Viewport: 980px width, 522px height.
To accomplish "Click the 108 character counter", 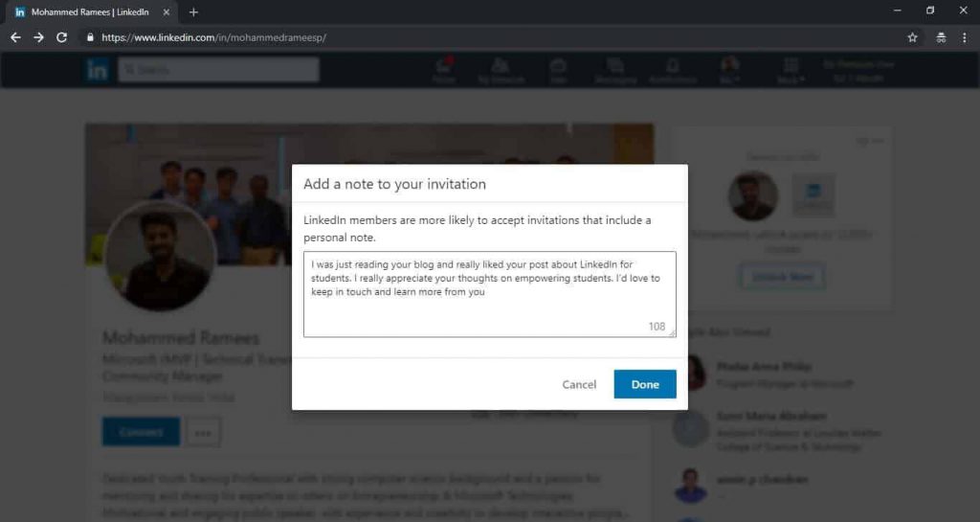I will (657, 327).
